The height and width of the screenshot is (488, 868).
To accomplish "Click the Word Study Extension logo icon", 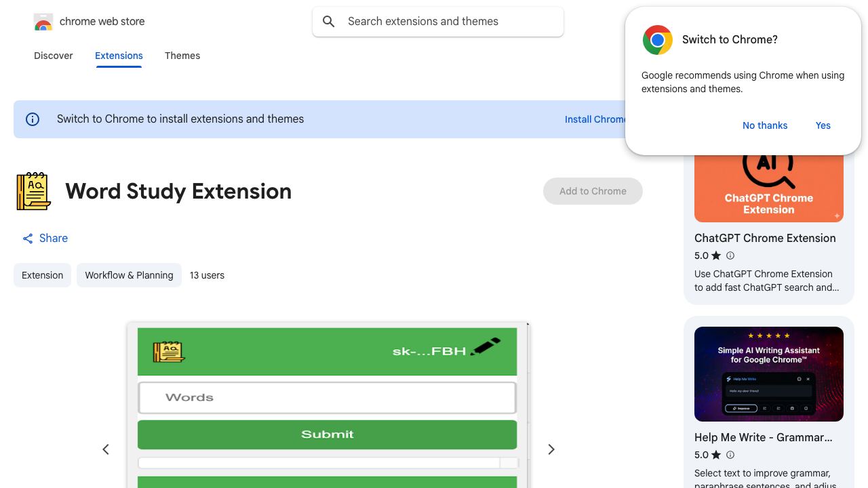I will (33, 191).
